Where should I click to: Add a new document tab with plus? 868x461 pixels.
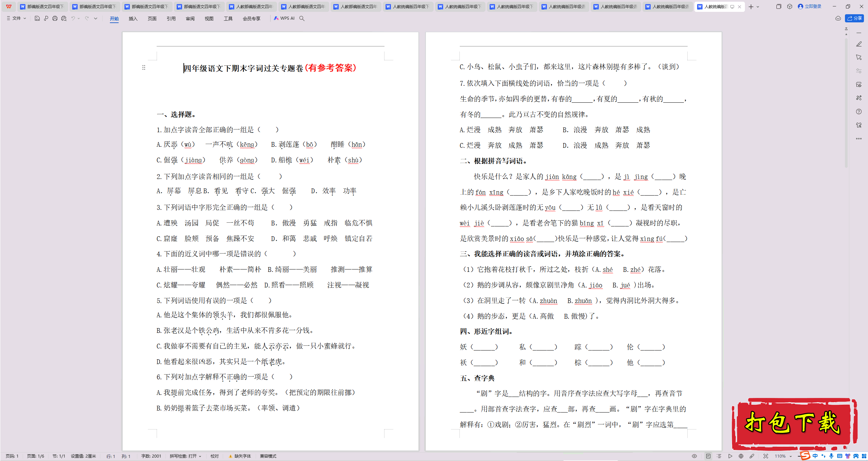point(751,6)
